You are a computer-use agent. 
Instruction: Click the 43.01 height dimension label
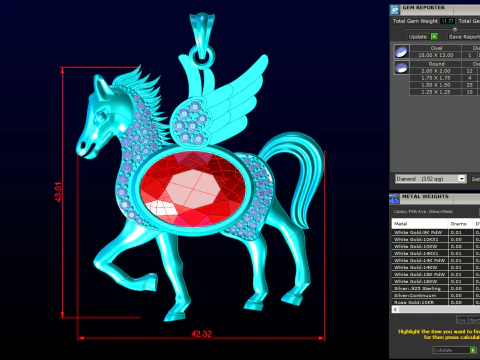[58, 192]
